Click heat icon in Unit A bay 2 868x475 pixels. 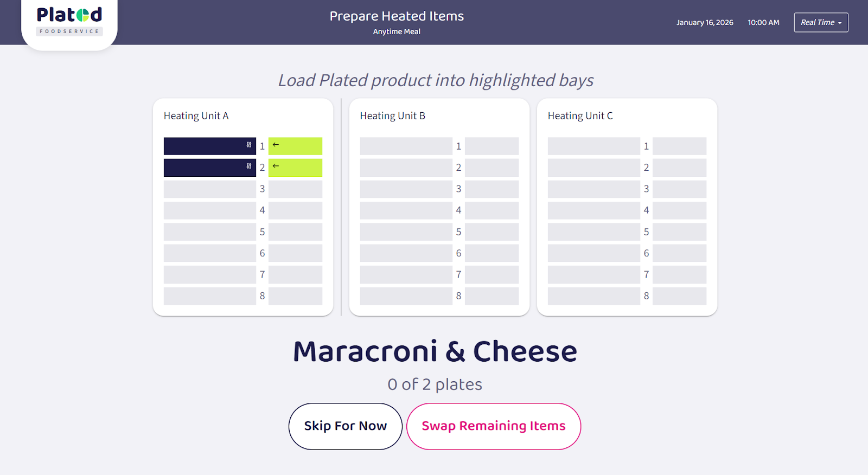pos(249,166)
